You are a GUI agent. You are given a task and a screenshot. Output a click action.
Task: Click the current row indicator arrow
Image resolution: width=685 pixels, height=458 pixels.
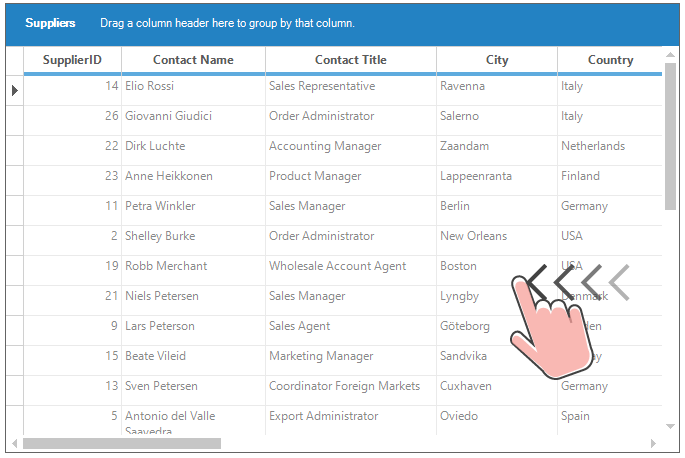point(15,90)
